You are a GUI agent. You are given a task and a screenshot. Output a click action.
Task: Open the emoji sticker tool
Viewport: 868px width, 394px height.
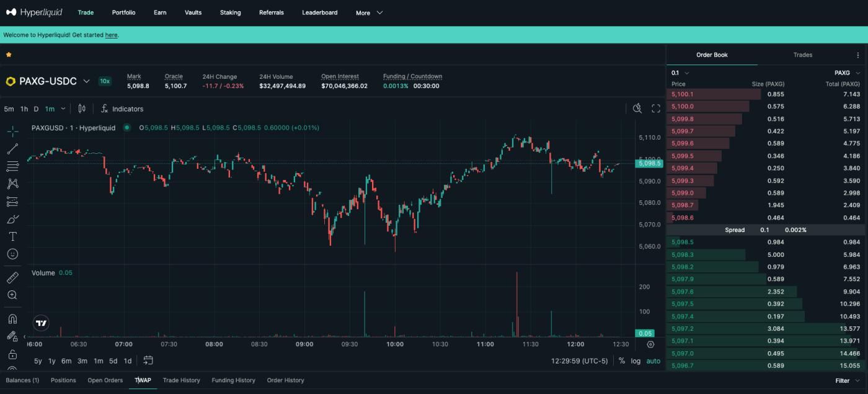(12, 254)
